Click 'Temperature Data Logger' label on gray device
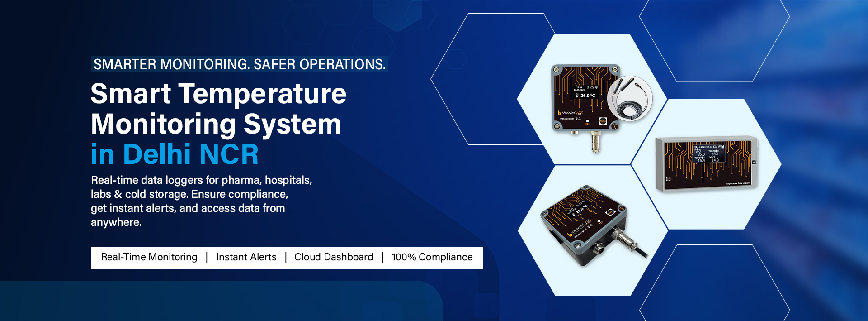Image resolution: width=868 pixels, height=321 pixels. pos(737,183)
